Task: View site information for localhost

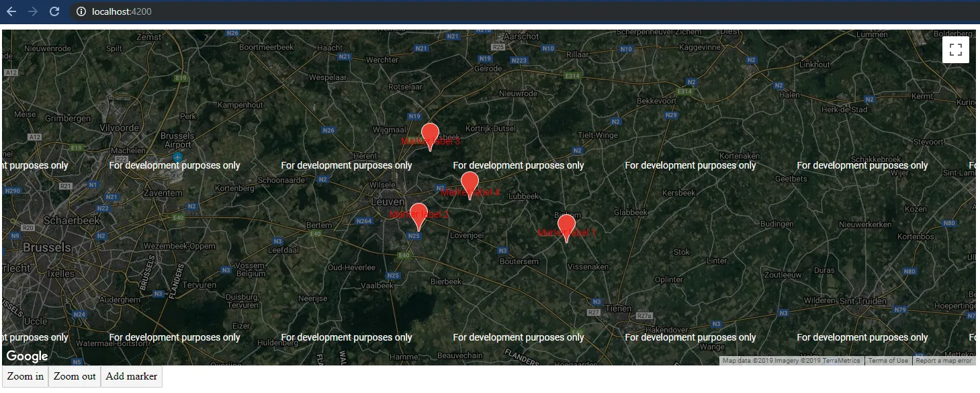Action: (x=81, y=11)
